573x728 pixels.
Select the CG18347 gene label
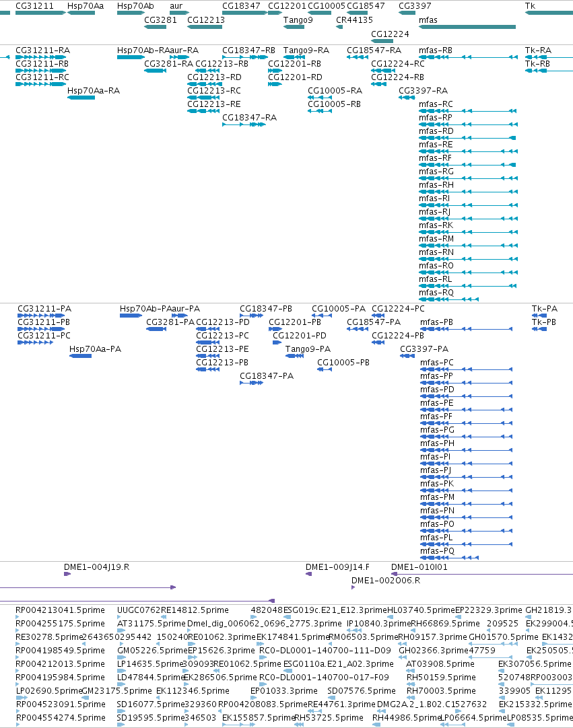click(241, 6)
